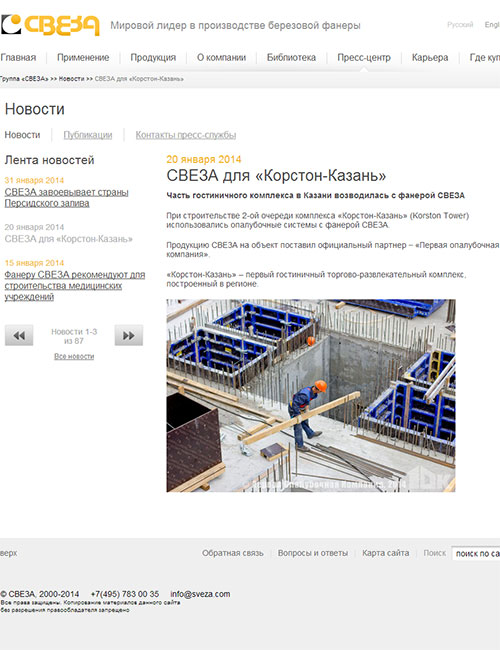Open the Карта сайта link
This screenshot has width=500, height=650.
(x=386, y=553)
